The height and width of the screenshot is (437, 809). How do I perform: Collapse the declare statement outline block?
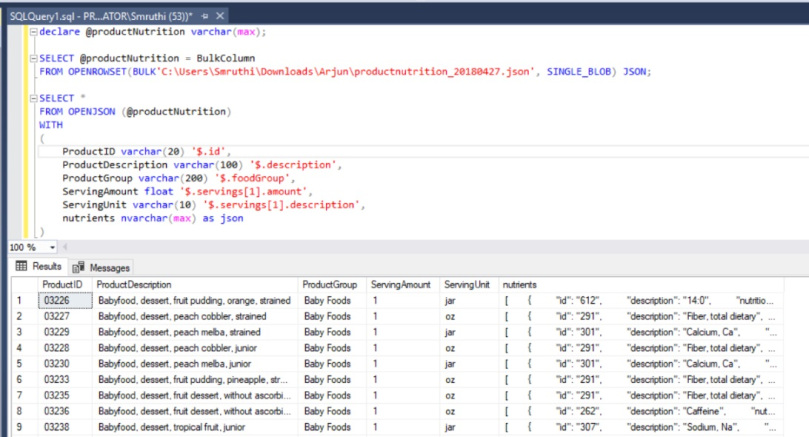pos(33,32)
